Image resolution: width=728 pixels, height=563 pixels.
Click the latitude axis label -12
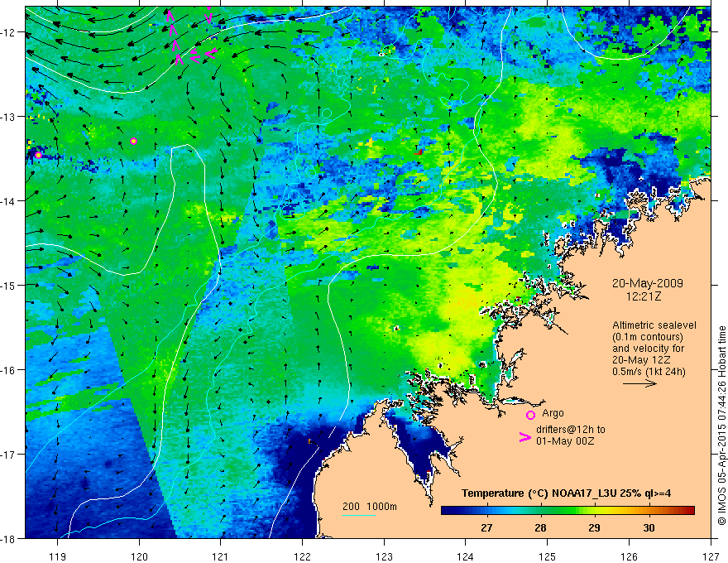click(x=8, y=32)
